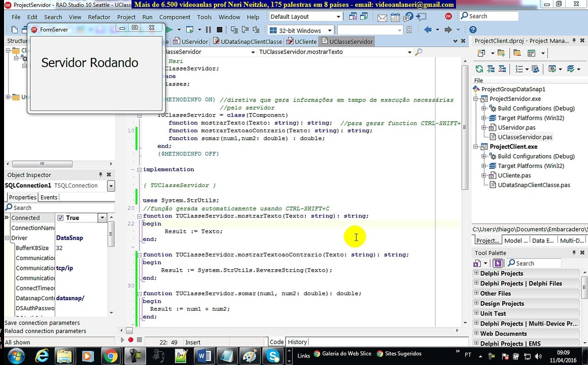Open Chrome from the Windows taskbar

(x=111, y=356)
